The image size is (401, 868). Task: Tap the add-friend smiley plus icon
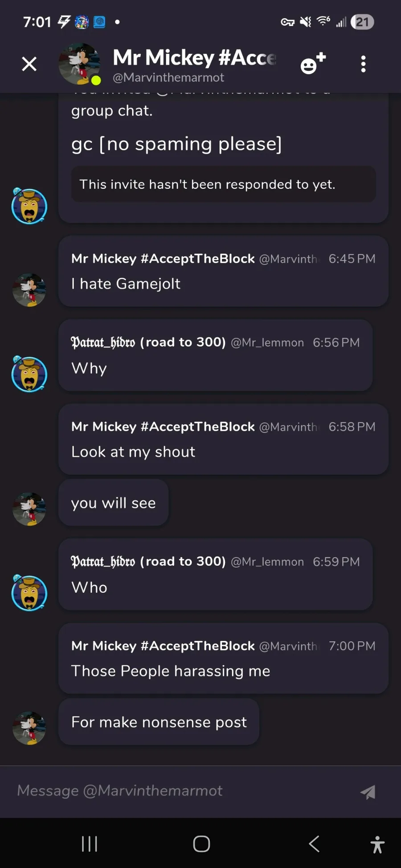coord(313,64)
